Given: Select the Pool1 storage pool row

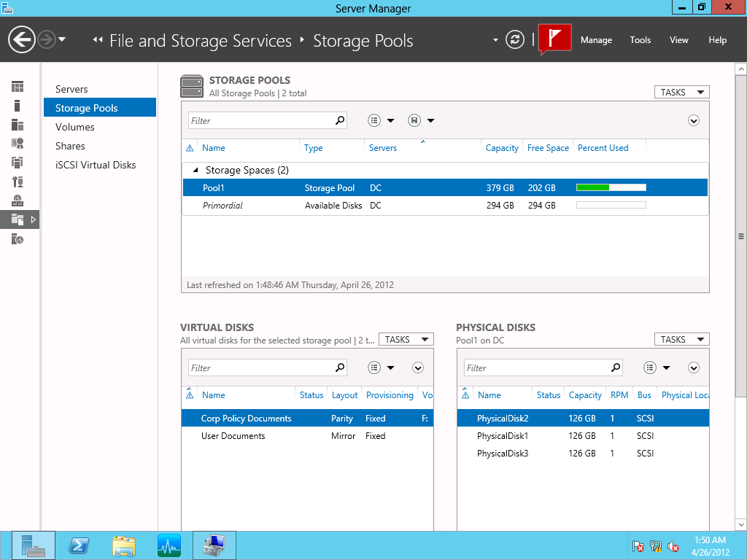Looking at the screenshot, I should pyautogui.click(x=445, y=187).
